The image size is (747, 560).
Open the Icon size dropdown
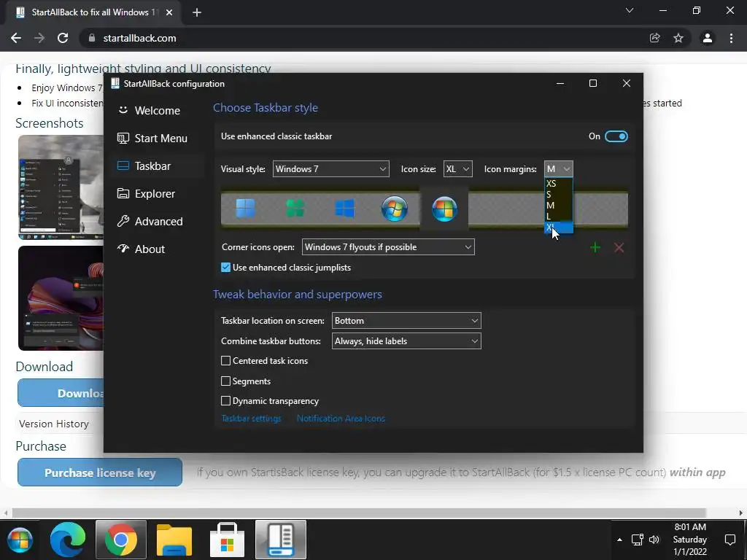(x=458, y=169)
